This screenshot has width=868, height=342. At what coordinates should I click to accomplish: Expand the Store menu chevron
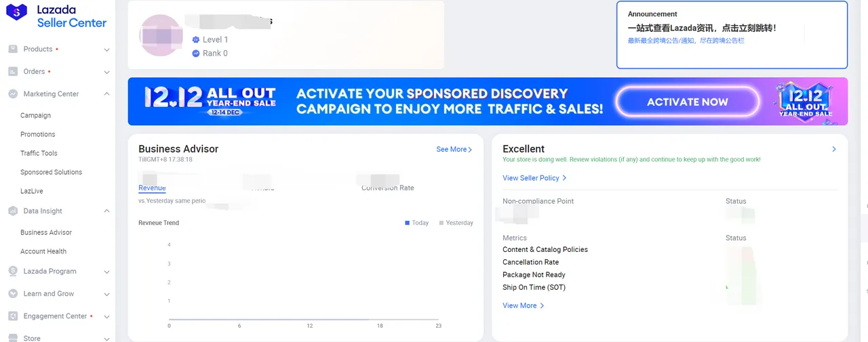[x=106, y=339]
